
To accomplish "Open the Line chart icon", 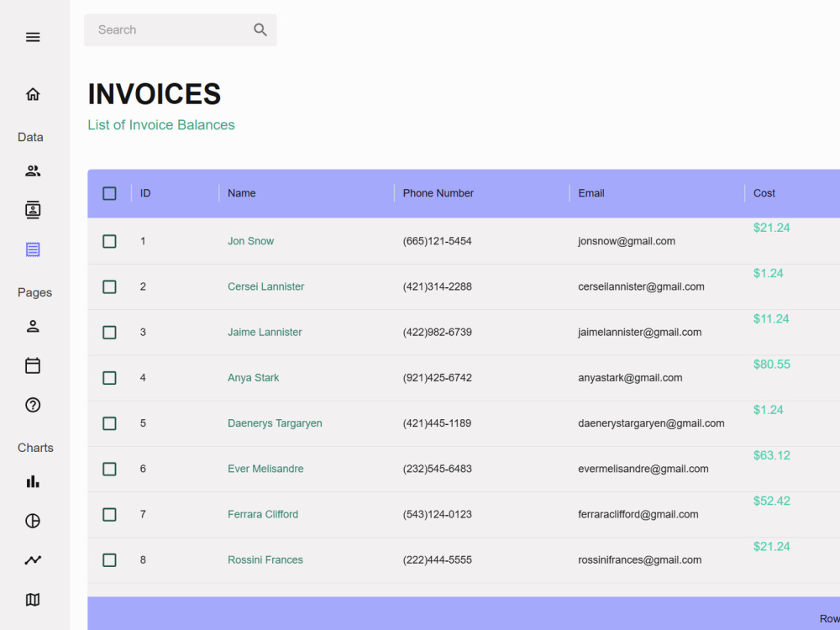I will 33,560.
